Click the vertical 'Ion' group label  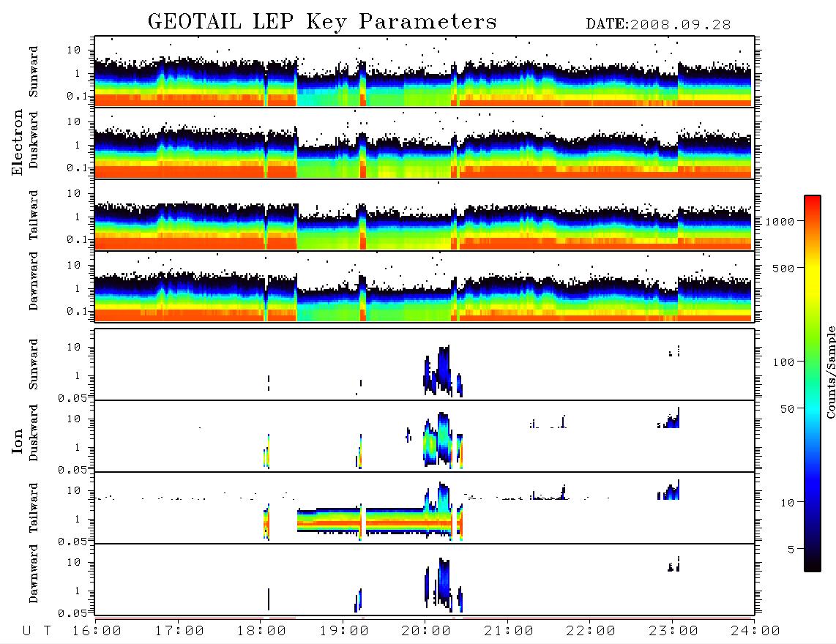[x=18, y=441]
